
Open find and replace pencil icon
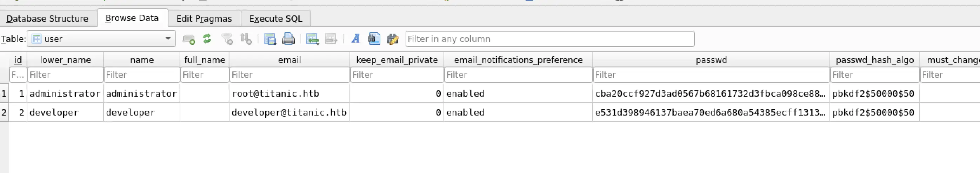[393, 39]
